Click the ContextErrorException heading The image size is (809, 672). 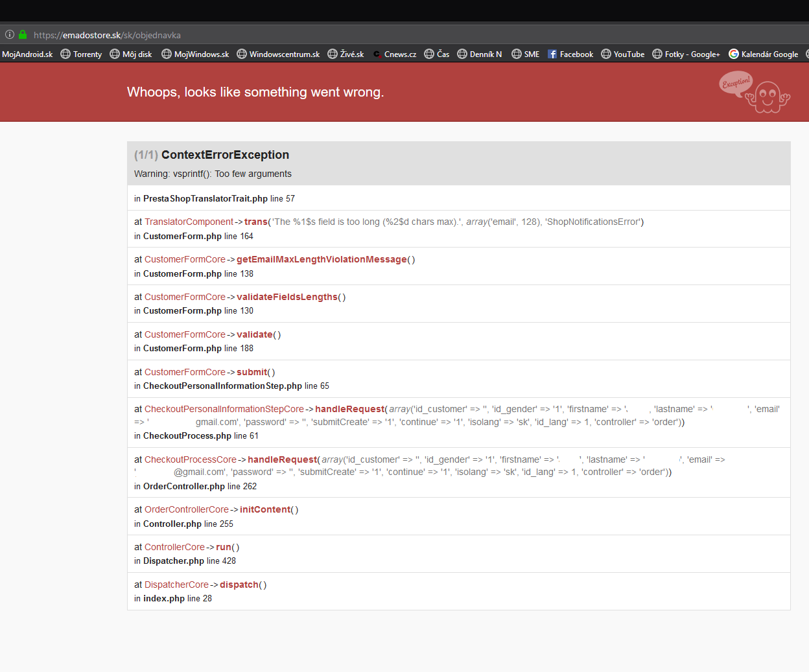coord(225,155)
